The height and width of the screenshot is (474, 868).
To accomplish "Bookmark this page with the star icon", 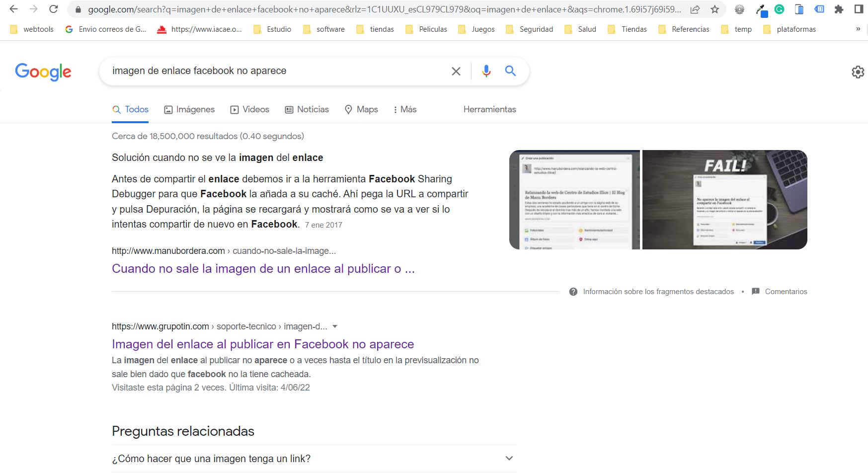I will click(714, 9).
